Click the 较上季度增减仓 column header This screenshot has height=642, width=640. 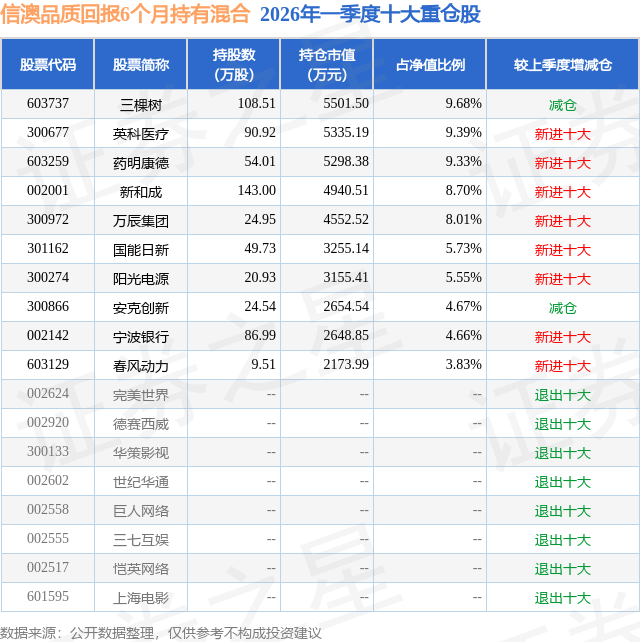click(563, 65)
